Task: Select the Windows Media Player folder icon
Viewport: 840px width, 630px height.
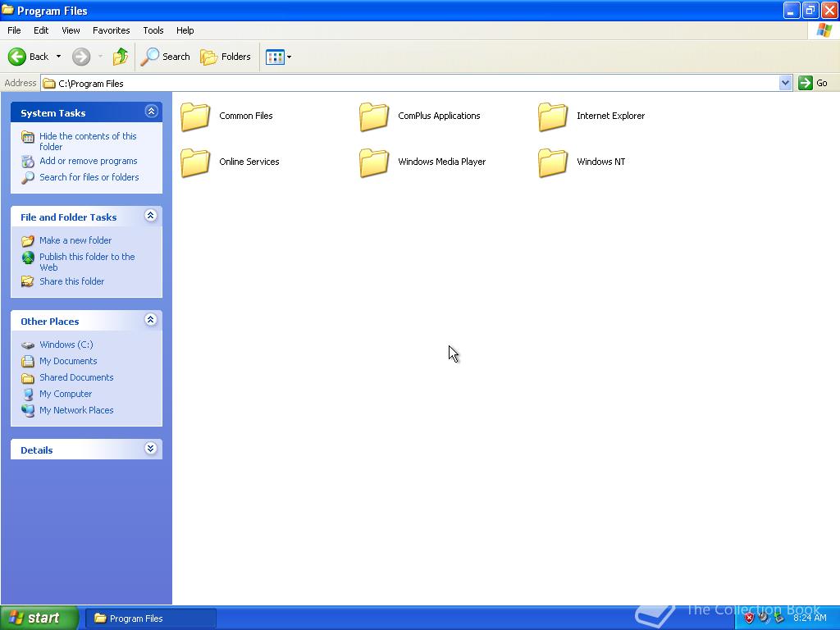Action: 374,163
